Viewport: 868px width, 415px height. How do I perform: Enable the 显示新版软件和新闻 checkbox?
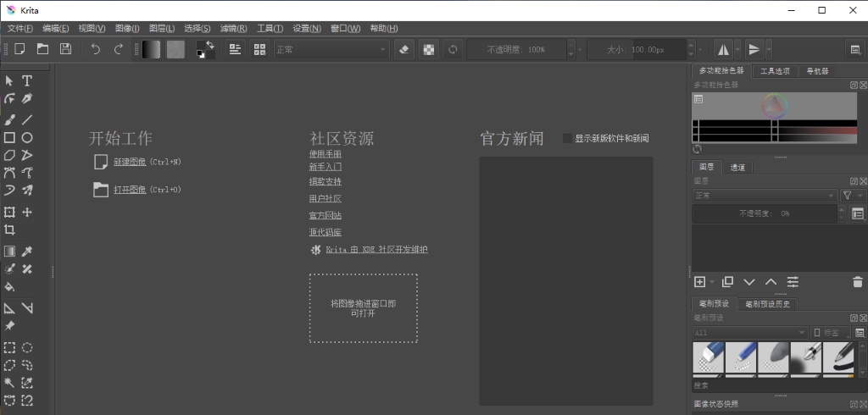tap(568, 138)
